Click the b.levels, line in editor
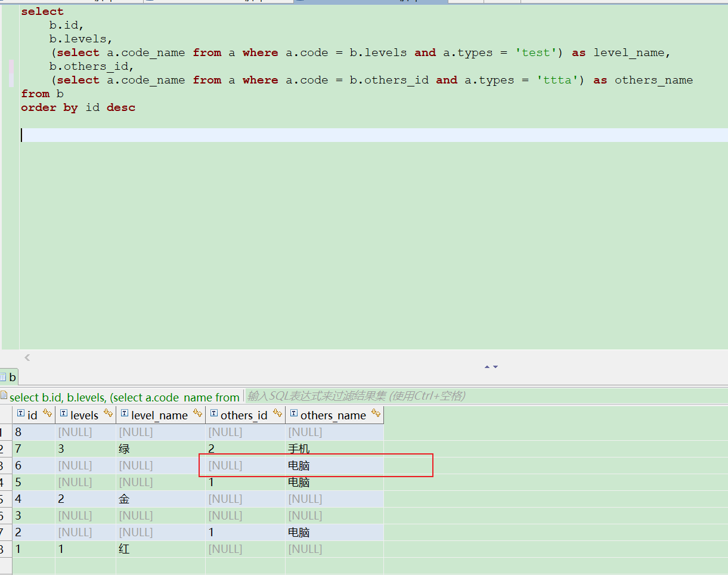Image resolution: width=728 pixels, height=575 pixels. (81, 39)
